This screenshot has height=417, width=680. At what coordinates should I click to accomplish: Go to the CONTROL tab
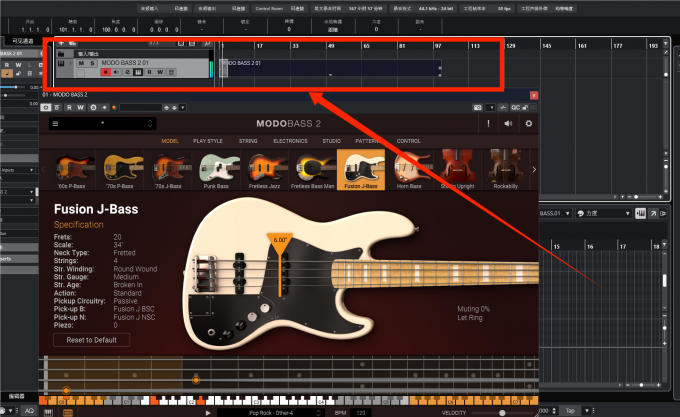pyautogui.click(x=409, y=141)
